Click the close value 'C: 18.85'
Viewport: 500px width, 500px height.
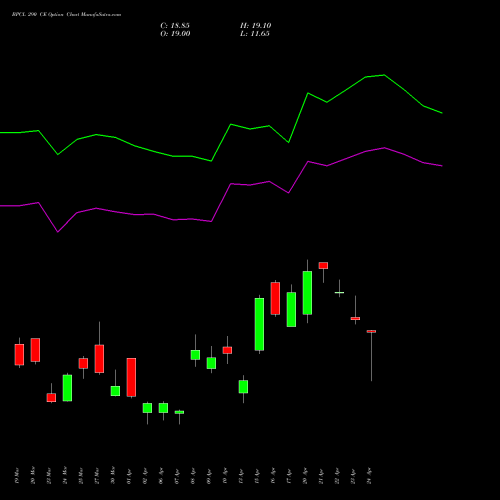point(175,26)
